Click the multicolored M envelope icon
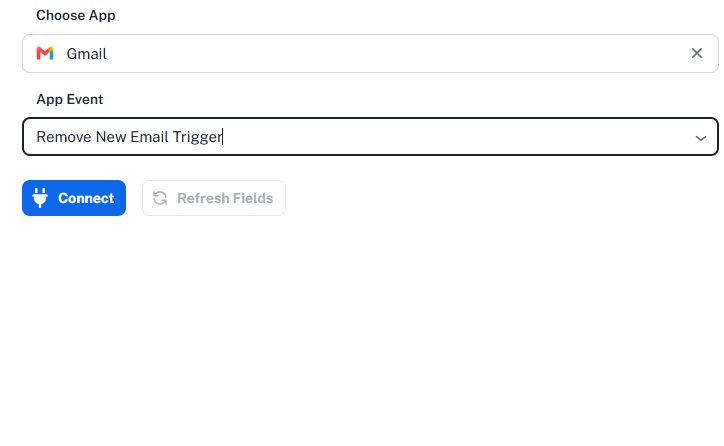The width and height of the screenshot is (724, 446). pos(45,54)
